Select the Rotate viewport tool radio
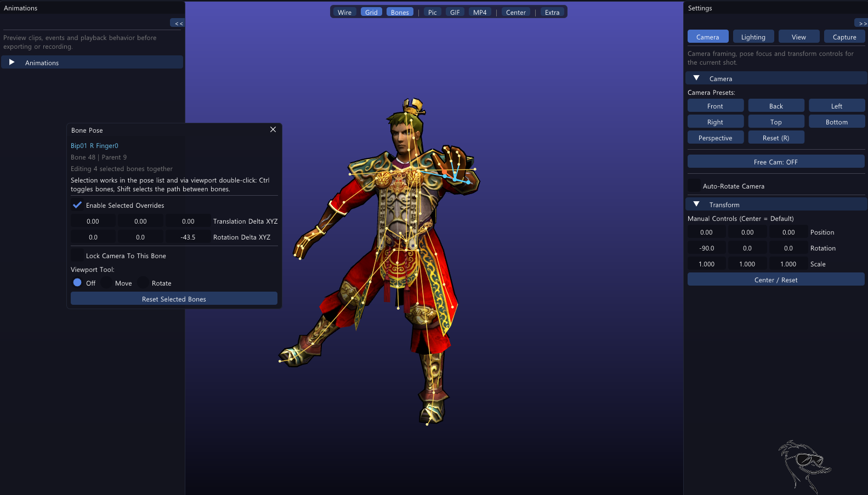The height and width of the screenshot is (495, 868). [143, 283]
